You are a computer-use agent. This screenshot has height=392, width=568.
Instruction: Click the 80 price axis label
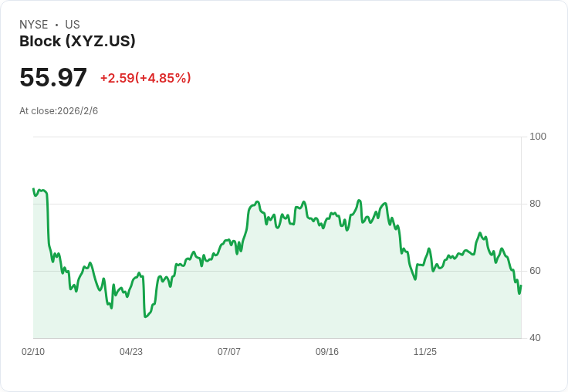pyautogui.click(x=535, y=204)
